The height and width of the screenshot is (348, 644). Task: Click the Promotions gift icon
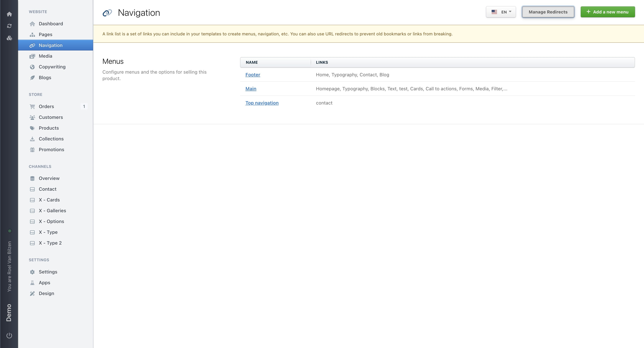click(32, 150)
